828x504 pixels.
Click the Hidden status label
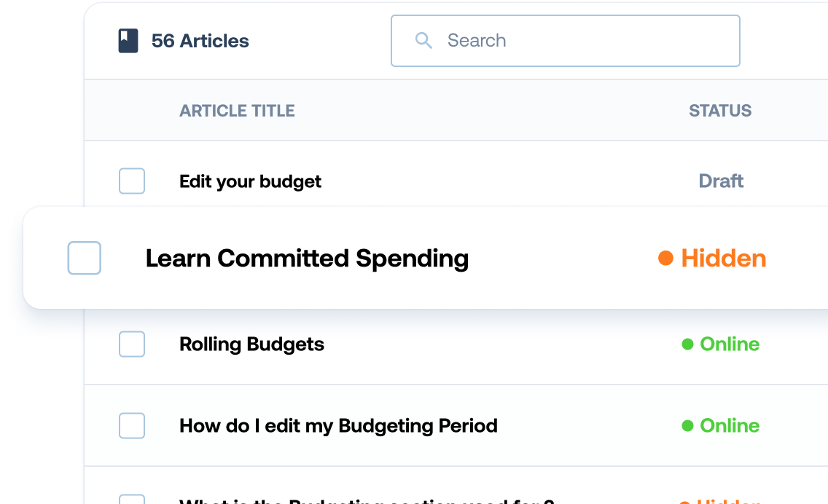723,259
